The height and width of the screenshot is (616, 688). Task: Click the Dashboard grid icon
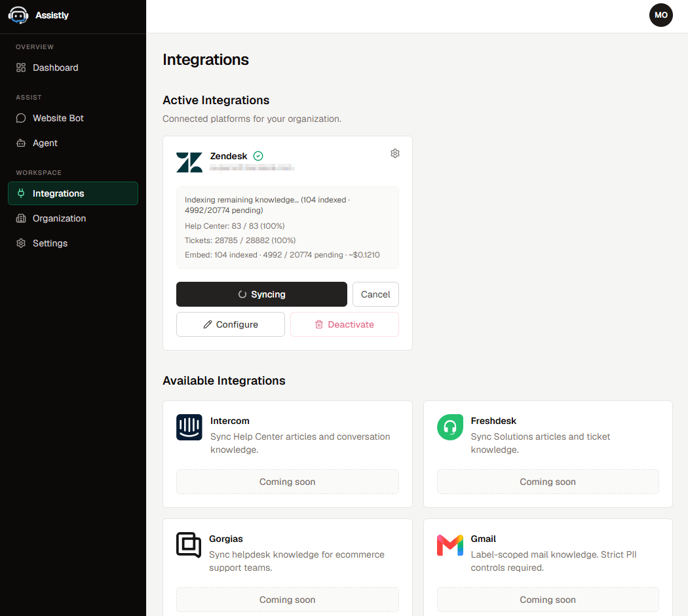[20, 67]
